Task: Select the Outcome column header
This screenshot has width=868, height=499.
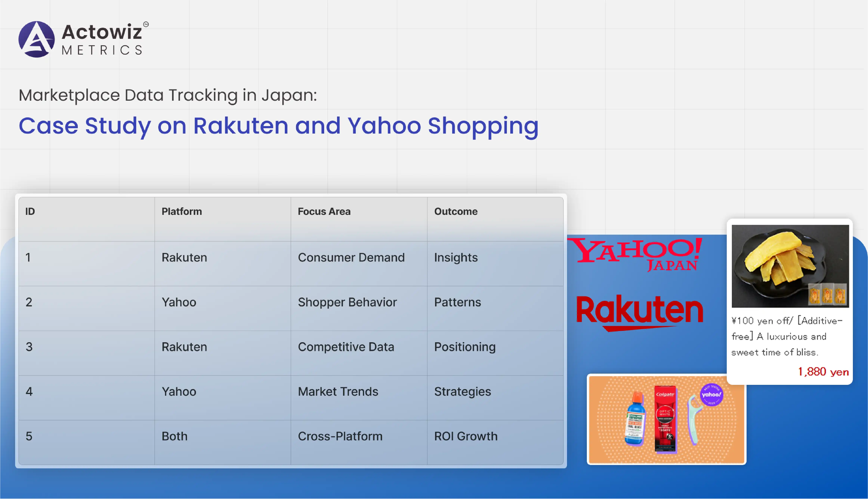Action: [455, 211]
